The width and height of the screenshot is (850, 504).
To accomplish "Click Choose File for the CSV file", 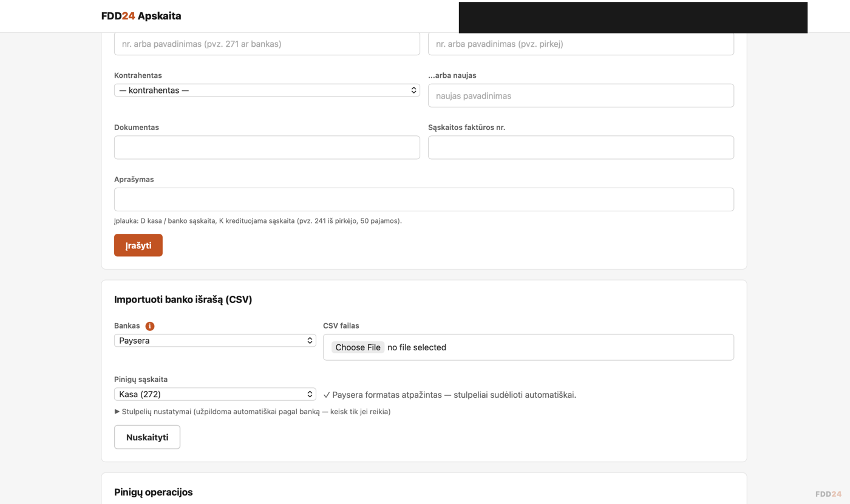I will (x=358, y=347).
